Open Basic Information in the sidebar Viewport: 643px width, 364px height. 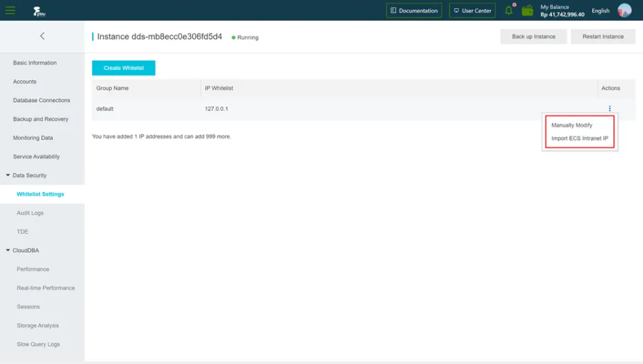coord(35,62)
